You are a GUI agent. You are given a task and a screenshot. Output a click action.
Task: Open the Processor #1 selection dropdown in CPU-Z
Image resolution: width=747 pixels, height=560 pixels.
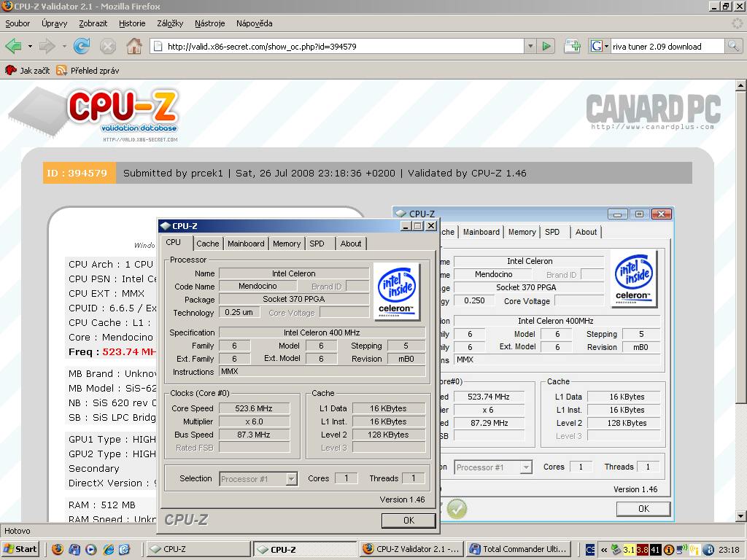click(x=259, y=478)
